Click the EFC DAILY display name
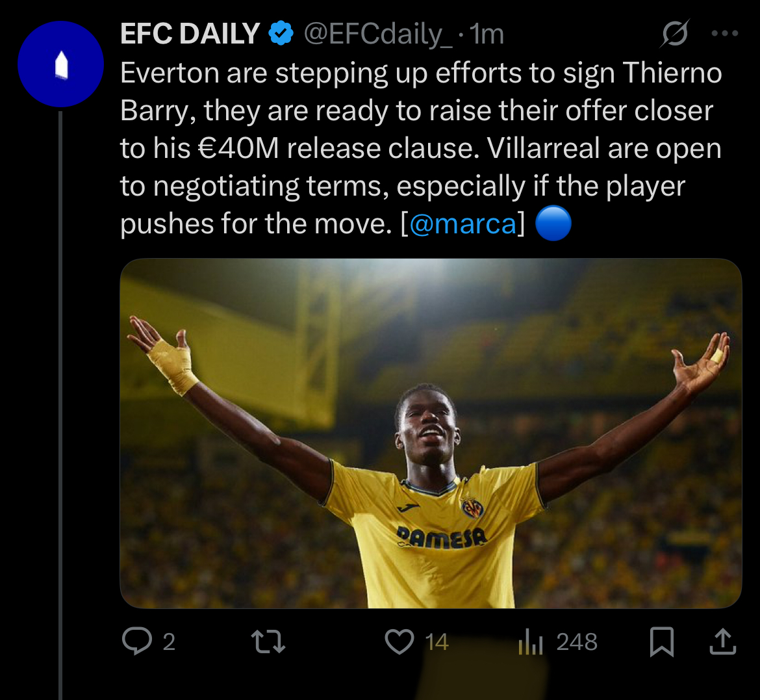Screen dimensions: 760x700 (190, 34)
